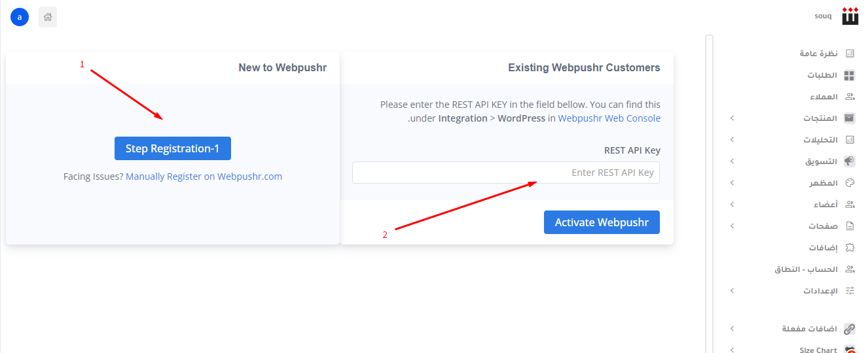The image size is (868, 353).
Task: Expand the صفحات submenu chevron
Action: pyautogui.click(x=732, y=226)
